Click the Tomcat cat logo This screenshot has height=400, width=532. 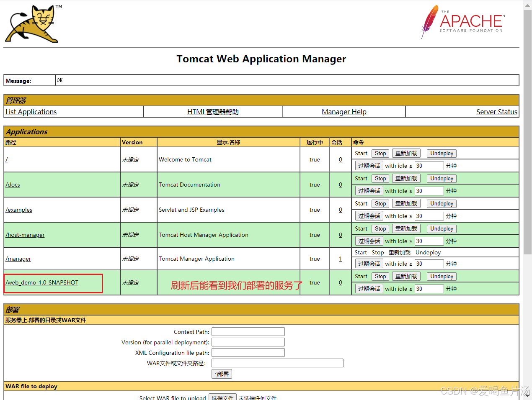pos(34,24)
